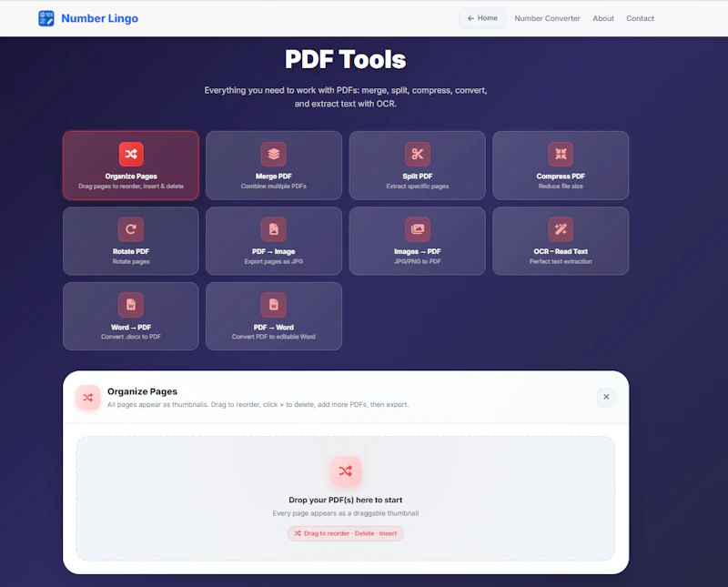Click 'Drop your PDF(s) here to start'
This screenshot has height=587, width=728.
346,500
